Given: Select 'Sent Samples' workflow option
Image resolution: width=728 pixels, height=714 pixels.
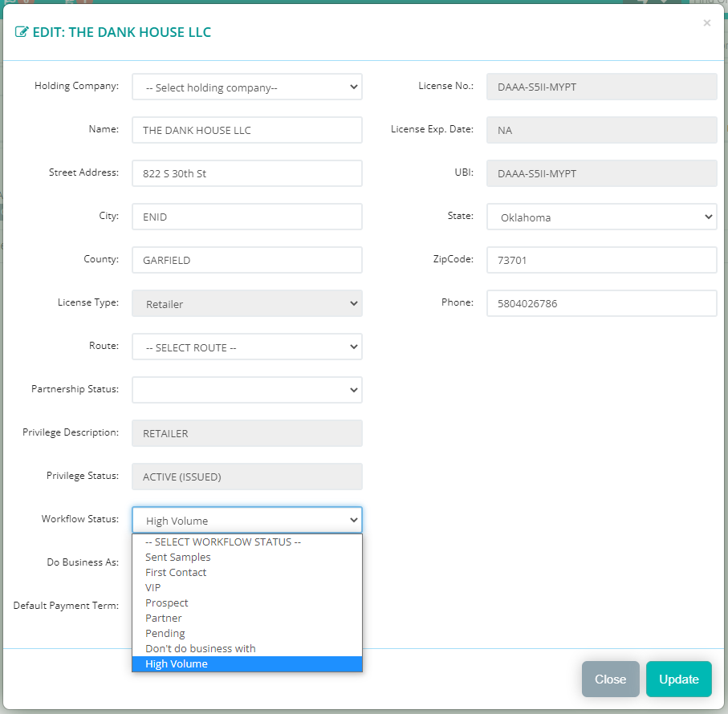Looking at the screenshot, I should coord(178,557).
